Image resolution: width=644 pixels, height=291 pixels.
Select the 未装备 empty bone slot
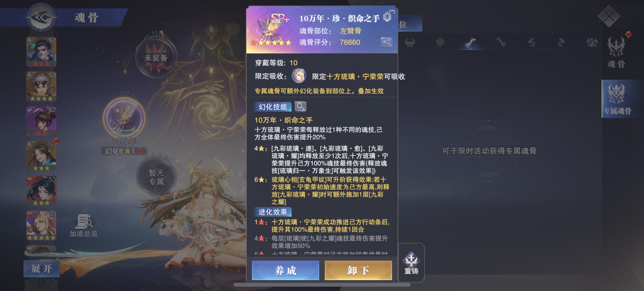click(156, 57)
